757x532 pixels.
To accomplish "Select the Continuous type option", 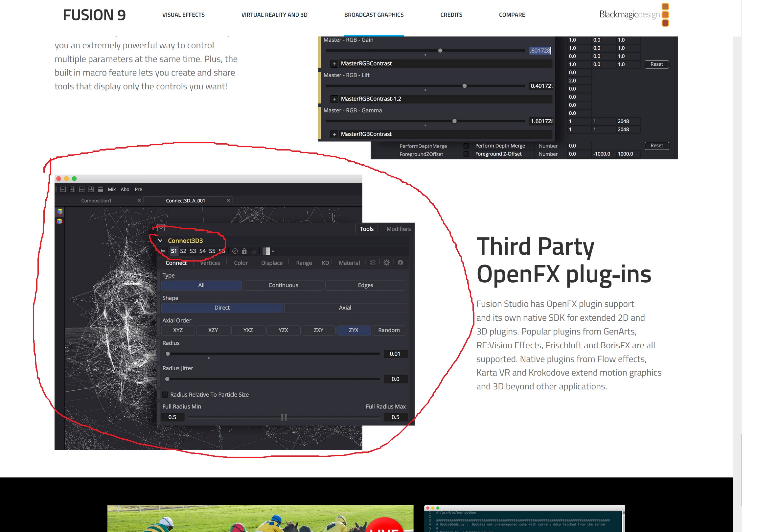I will coord(283,285).
